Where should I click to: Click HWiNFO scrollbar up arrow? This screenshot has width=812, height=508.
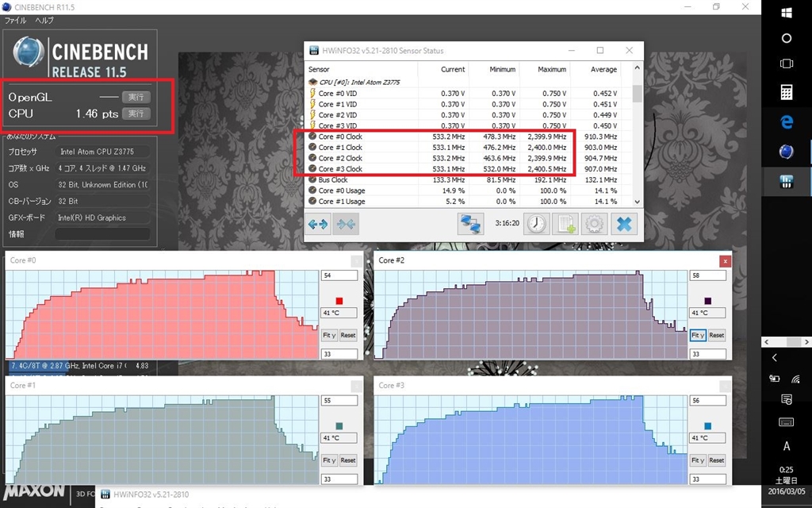637,68
